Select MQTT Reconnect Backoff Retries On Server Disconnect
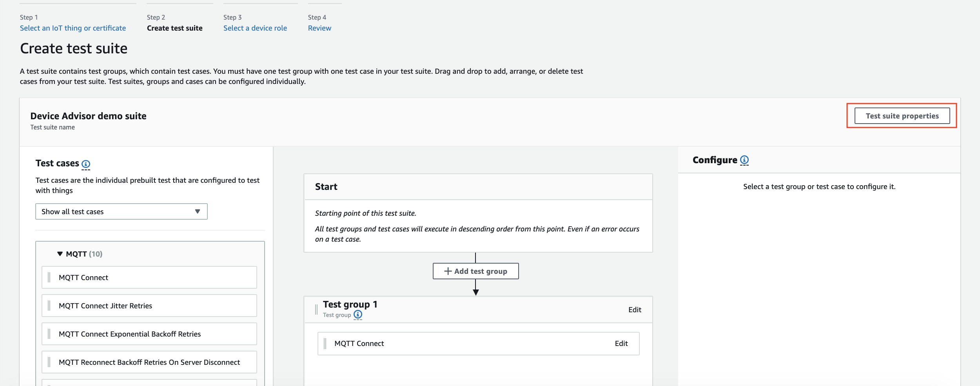Viewport: 980px width, 386px height. point(149,362)
